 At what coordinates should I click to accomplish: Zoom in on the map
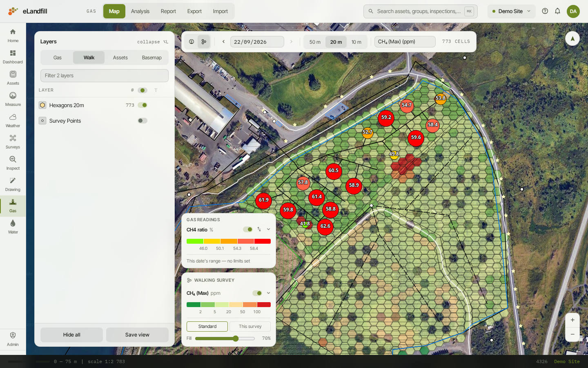coord(572,320)
